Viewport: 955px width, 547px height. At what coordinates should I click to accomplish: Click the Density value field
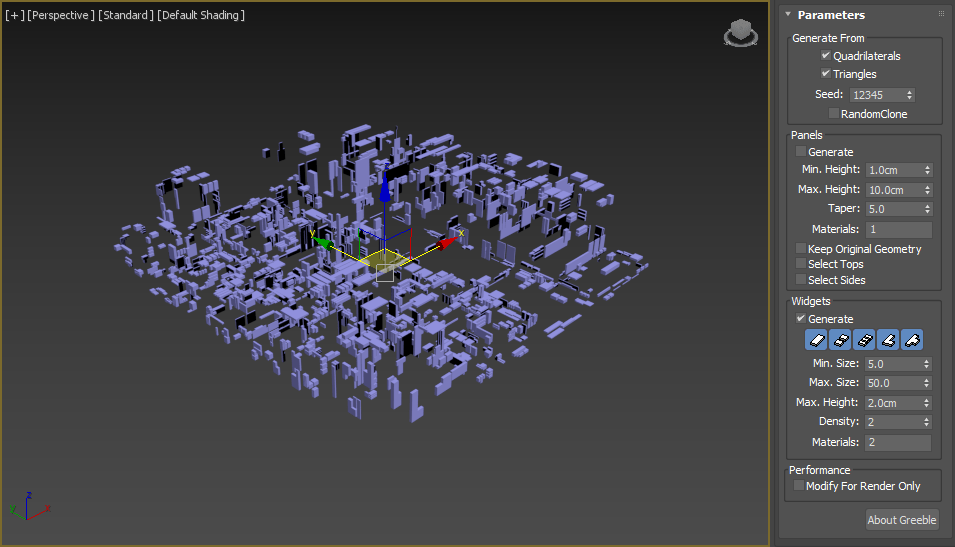point(893,422)
